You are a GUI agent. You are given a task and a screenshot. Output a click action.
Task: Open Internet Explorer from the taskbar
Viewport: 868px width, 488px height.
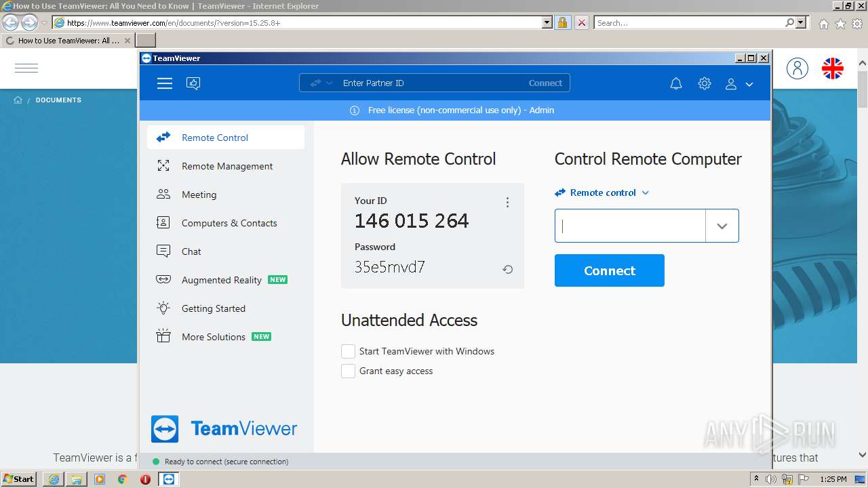tap(54, 479)
